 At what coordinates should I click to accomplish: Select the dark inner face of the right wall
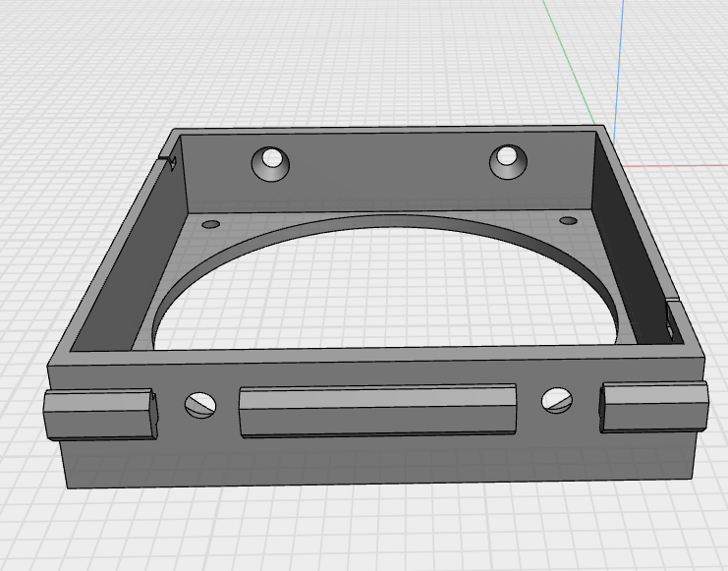pos(627,242)
